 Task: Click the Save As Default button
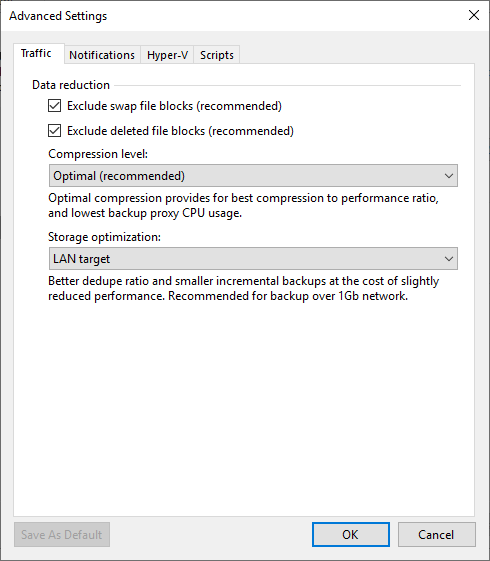[62, 535]
